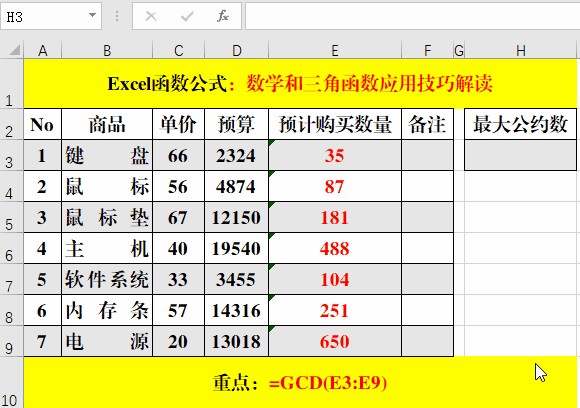Select row 4 header

(x=12, y=186)
